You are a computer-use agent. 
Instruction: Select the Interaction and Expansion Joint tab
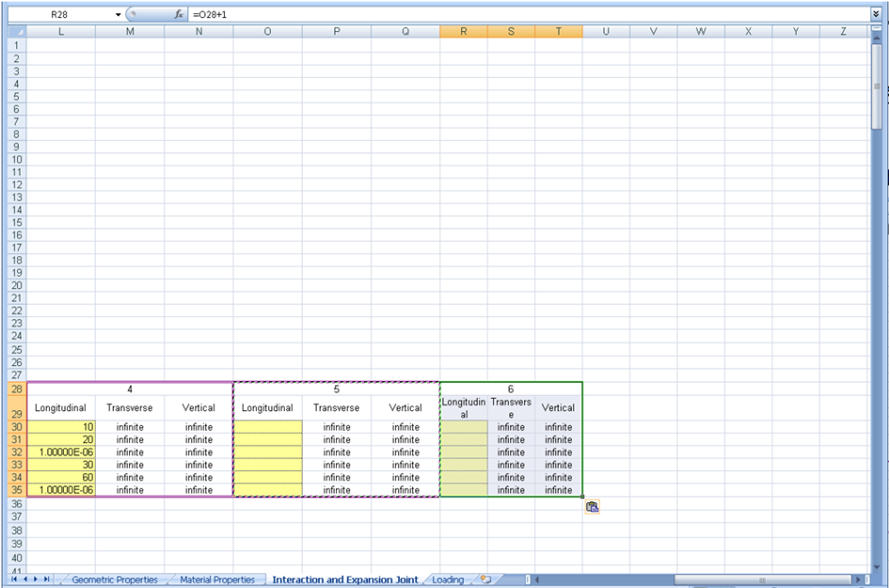[345, 580]
